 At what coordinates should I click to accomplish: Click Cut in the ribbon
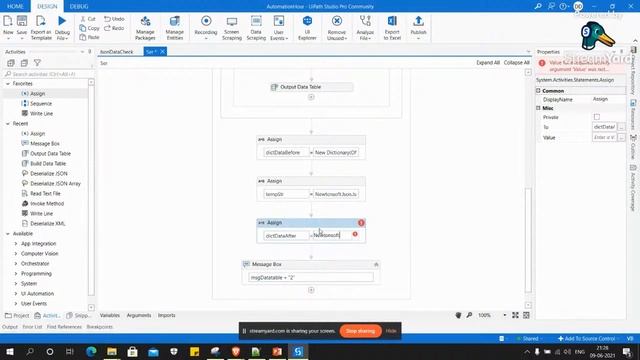88,19
